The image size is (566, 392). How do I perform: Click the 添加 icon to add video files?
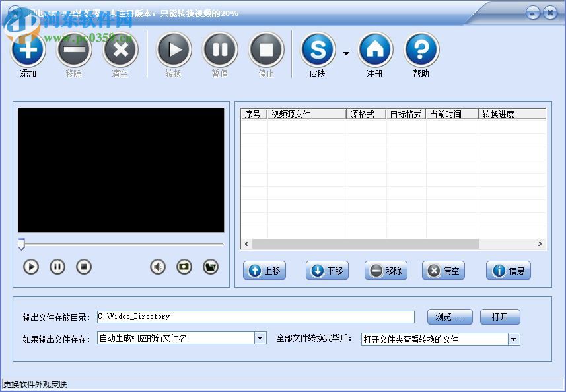coord(27,51)
